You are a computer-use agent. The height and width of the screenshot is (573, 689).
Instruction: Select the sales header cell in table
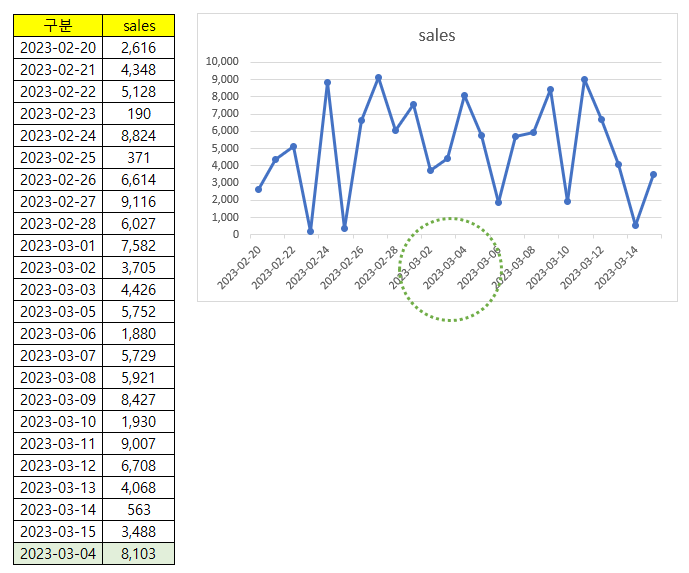(138, 25)
